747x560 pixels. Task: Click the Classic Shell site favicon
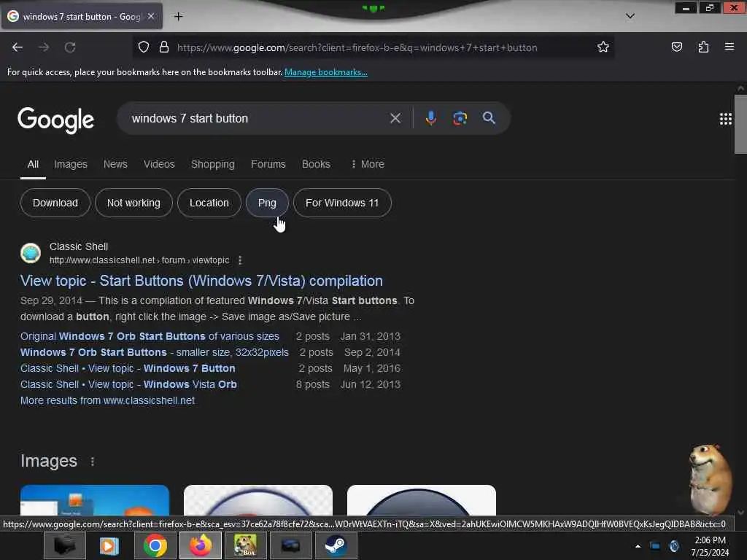pyautogui.click(x=31, y=253)
